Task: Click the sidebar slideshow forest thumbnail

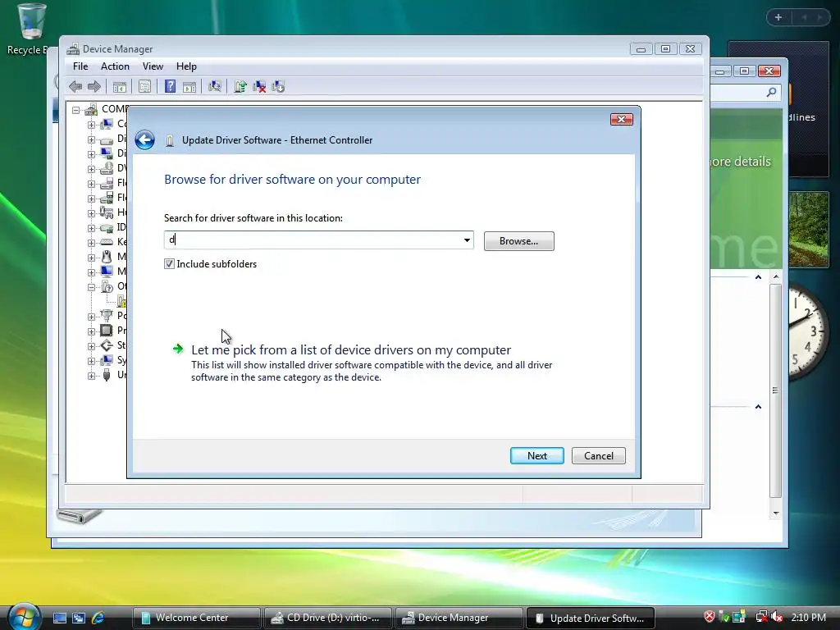Action: 808,230
